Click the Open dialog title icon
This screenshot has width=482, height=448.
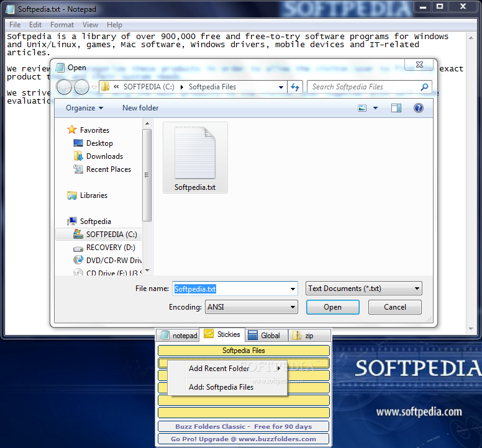point(60,68)
